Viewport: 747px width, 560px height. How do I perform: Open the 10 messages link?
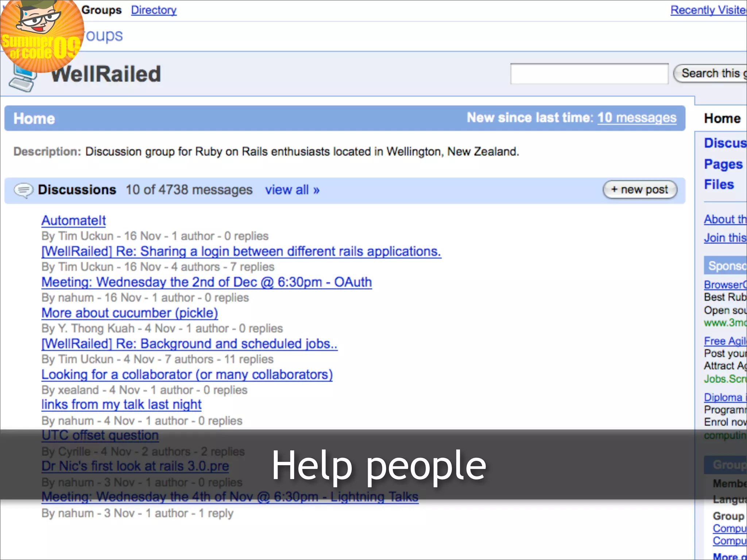click(x=637, y=117)
